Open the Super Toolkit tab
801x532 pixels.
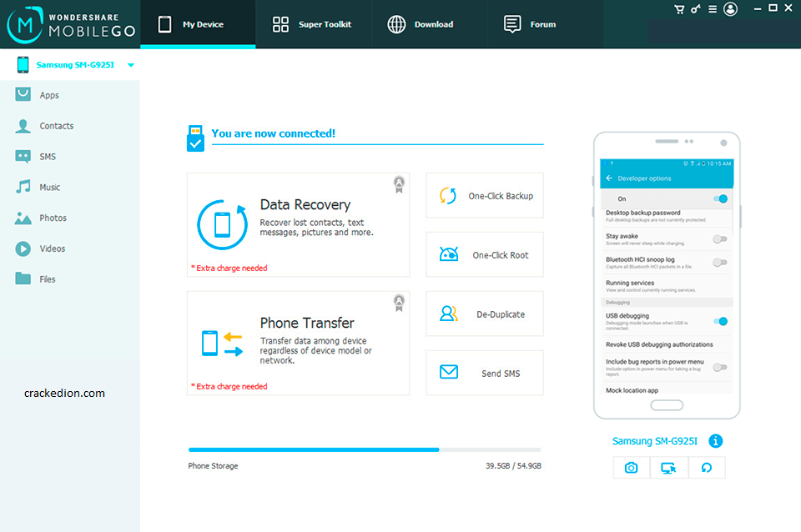(313, 24)
